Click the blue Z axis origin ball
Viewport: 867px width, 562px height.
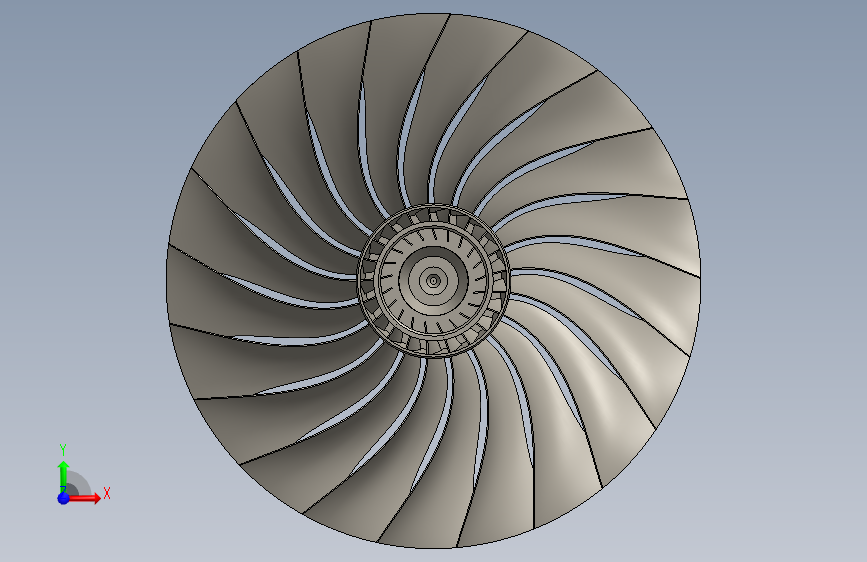(x=64, y=498)
